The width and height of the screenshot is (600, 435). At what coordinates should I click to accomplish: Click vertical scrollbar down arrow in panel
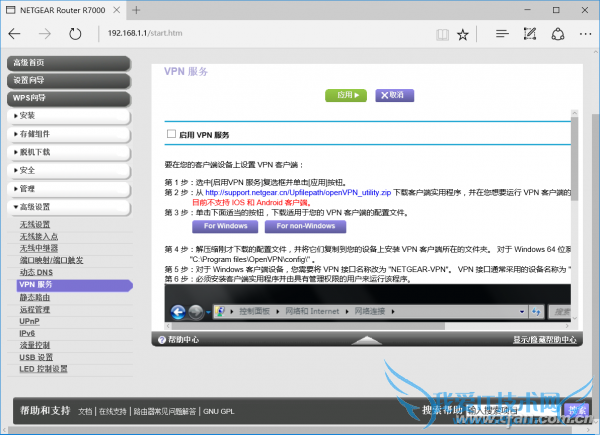(574, 318)
